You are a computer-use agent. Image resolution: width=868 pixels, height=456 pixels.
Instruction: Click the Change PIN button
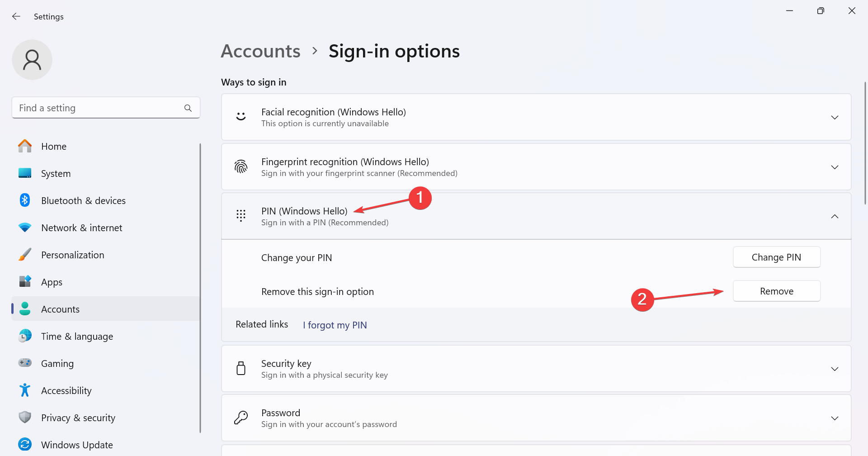(x=776, y=257)
